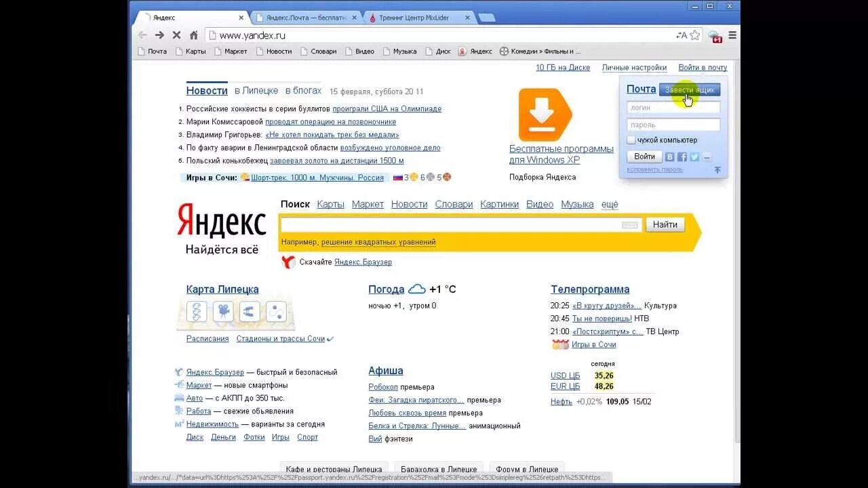Image resolution: width=868 pixels, height=488 pixels.
Task: Click the Sochi Games icon in Телепрограмма
Action: click(x=560, y=344)
